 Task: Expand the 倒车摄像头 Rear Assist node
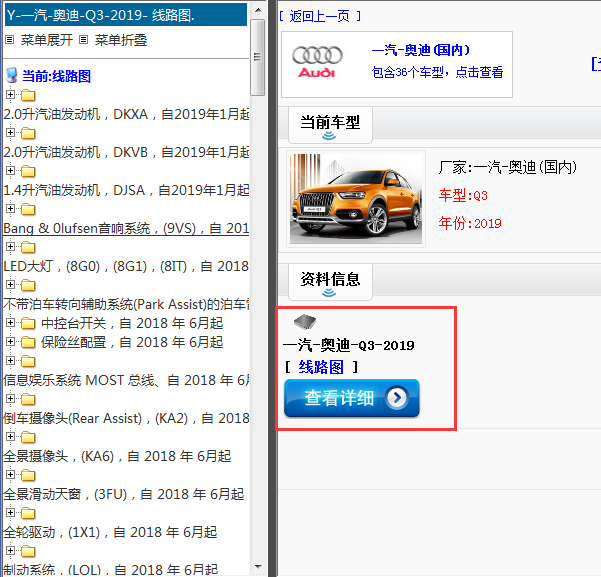10,399
